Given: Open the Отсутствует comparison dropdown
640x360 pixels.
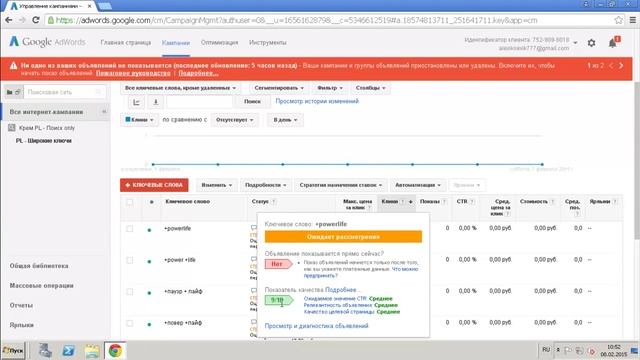Looking at the screenshot, I should pos(235,120).
